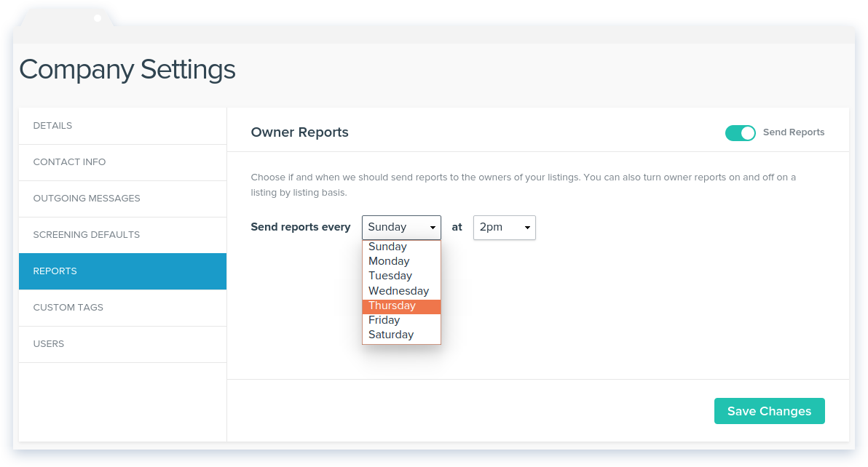Viewport: 868px width, 467px height.
Task: Click the Company Settings page title
Action: 127,70
